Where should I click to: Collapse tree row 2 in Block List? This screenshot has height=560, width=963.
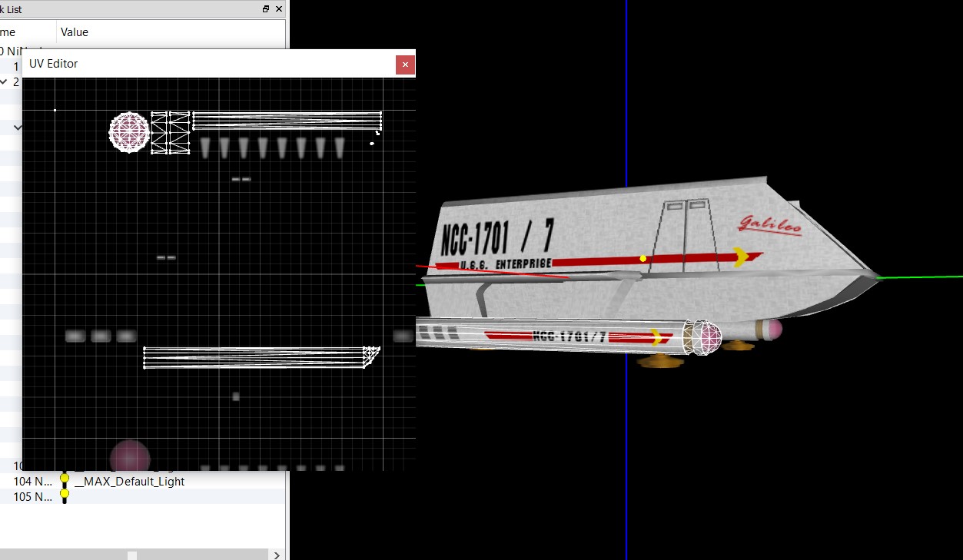click(5, 81)
